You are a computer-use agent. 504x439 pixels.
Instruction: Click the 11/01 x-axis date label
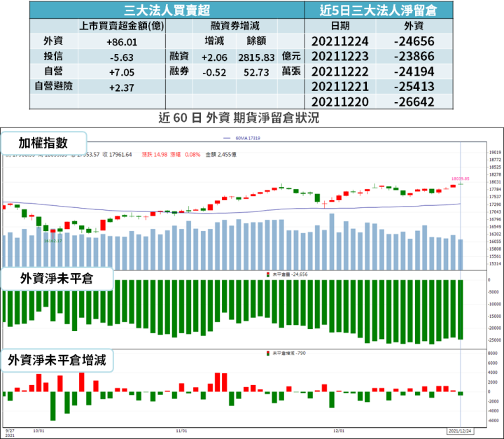tap(181, 431)
